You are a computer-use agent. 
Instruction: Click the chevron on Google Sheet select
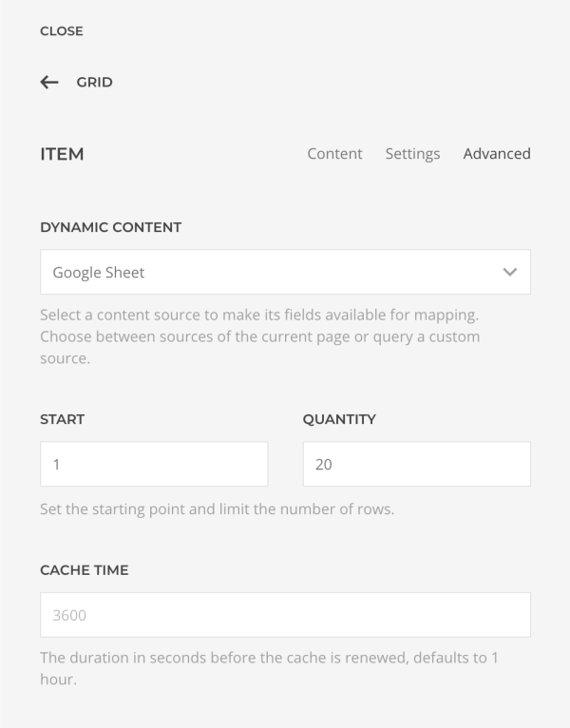pos(509,272)
